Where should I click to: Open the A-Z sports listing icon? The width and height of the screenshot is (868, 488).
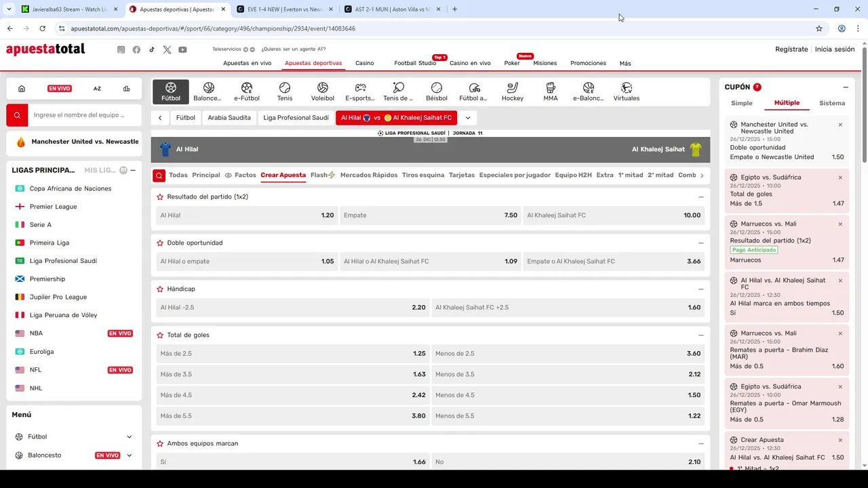97,89
